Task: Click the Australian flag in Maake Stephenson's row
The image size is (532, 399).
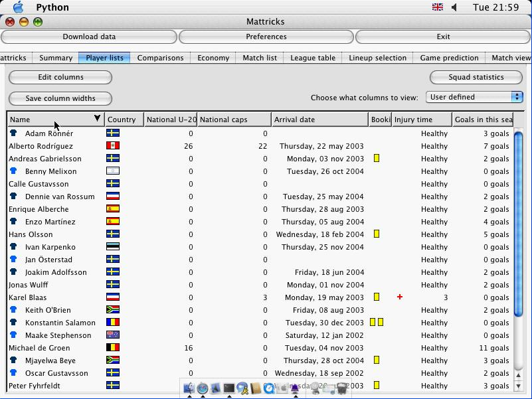Action: tap(113, 335)
